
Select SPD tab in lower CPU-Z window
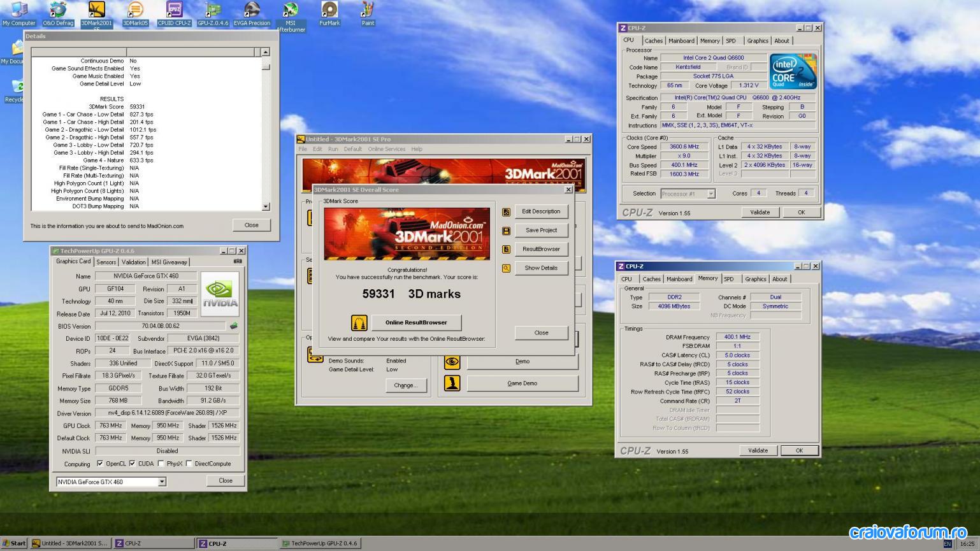pos(729,279)
